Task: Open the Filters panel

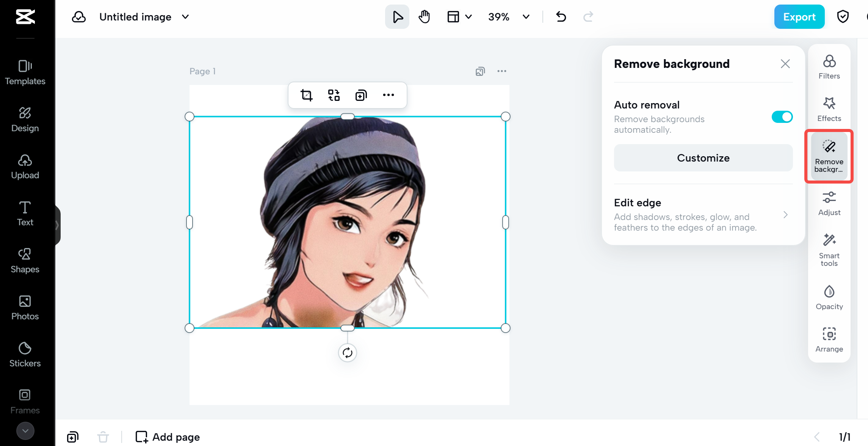Action: (x=829, y=67)
